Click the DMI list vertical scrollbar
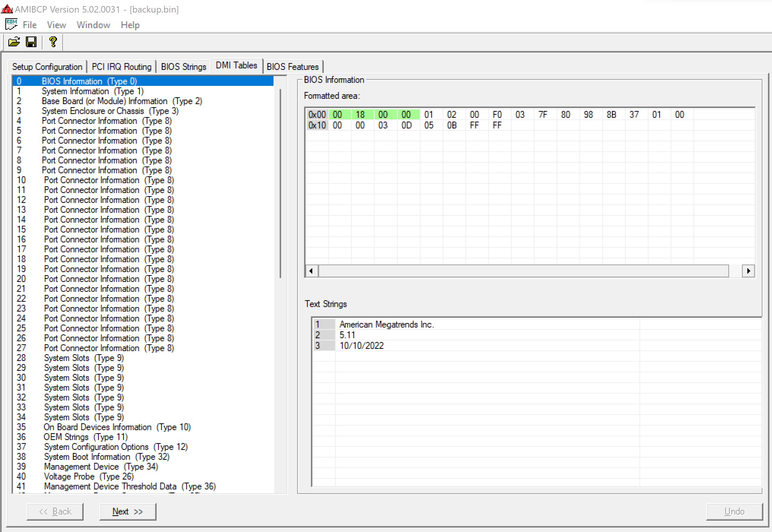772x532 pixels. [x=280, y=182]
